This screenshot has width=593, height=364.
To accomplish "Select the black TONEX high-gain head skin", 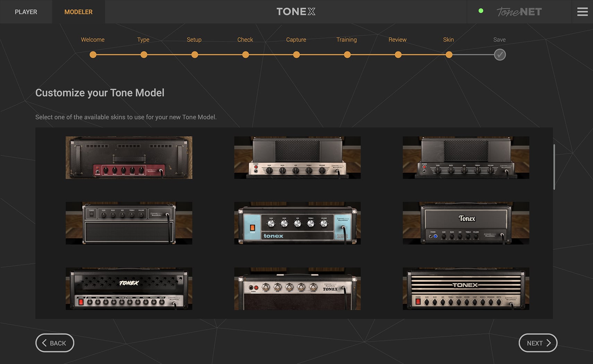I will pos(128,288).
